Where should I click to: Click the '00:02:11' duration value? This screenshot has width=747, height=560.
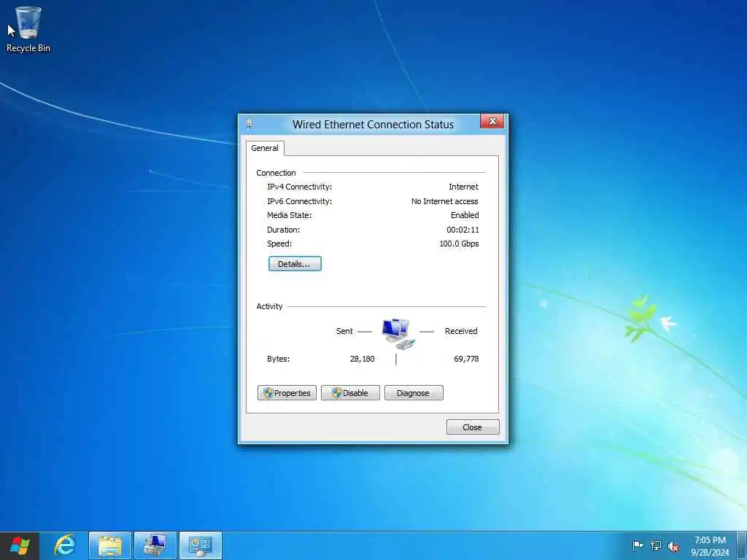pos(462,230)
